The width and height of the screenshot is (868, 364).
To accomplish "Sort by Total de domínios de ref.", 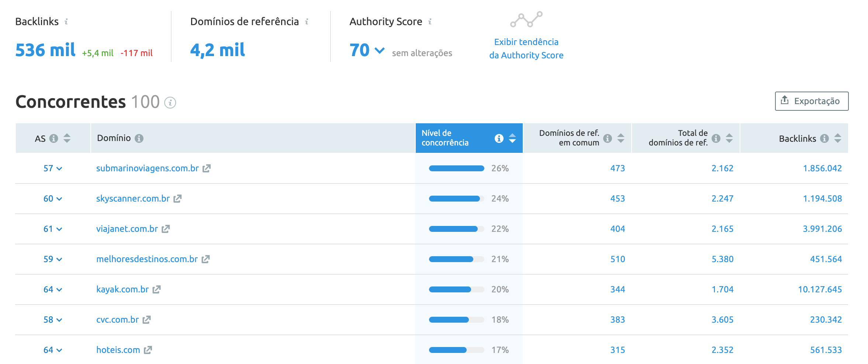I will [729, 138].
